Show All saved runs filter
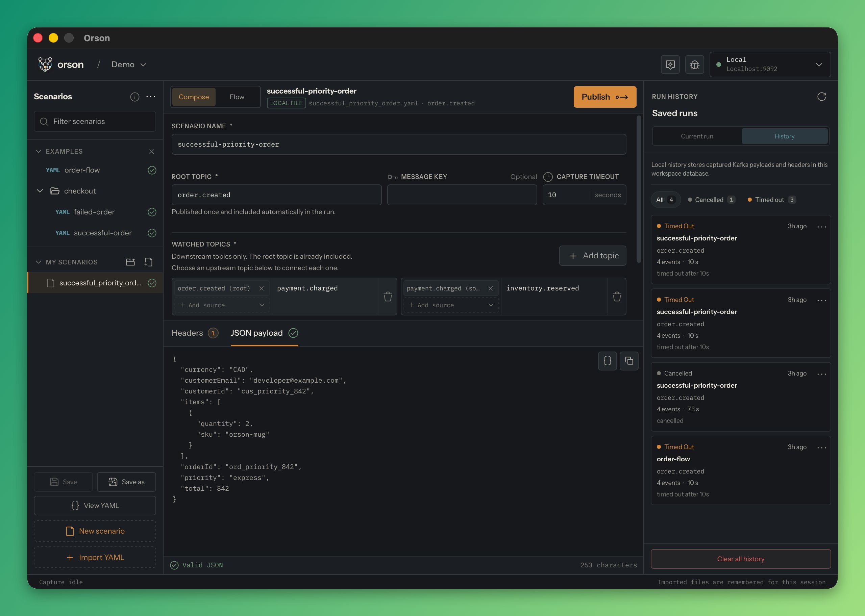 pyautogui.click(x=666, y=200)
